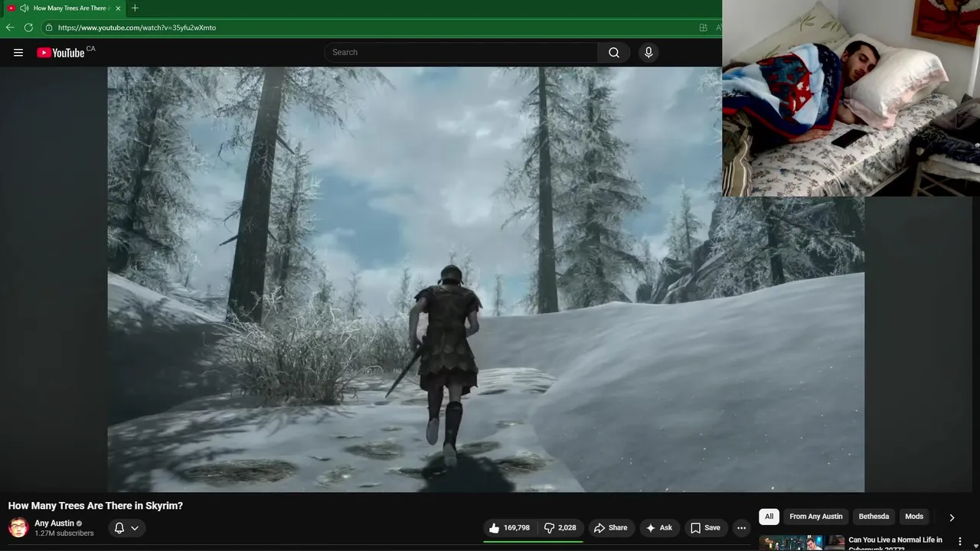The width and height of the screenshot is (980, 551).
Task: Save the video to a playlist
Action: [x=705, y=528]
